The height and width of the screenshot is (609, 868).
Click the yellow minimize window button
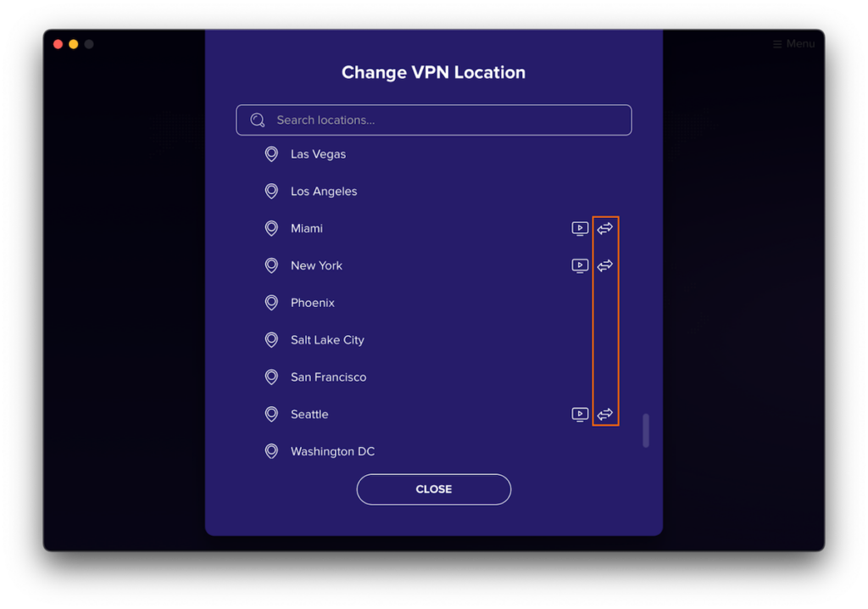pyautogui.click(x=74, y=44)
